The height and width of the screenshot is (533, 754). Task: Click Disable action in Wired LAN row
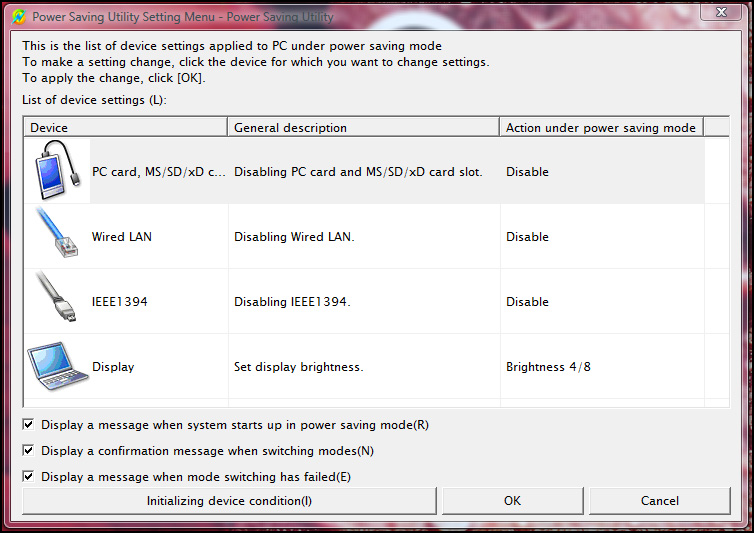[527, 237]
